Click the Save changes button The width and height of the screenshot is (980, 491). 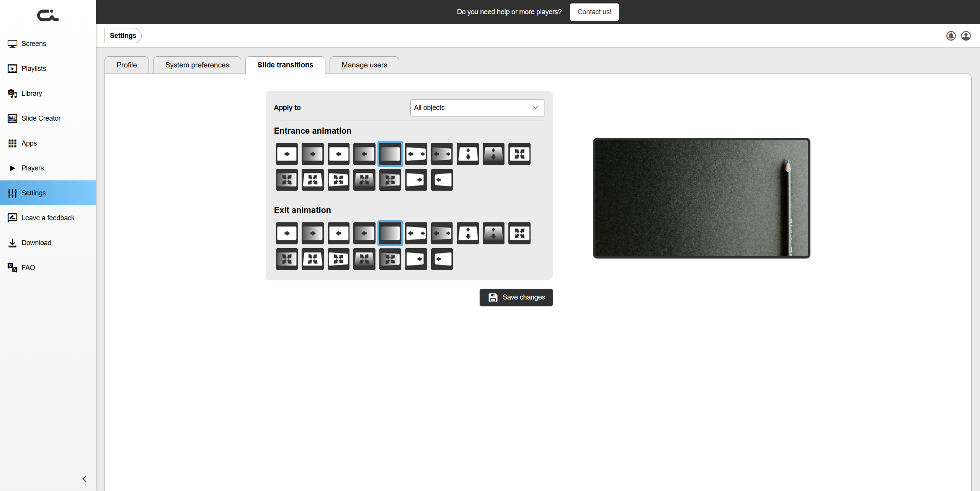(x=516, y=297)
